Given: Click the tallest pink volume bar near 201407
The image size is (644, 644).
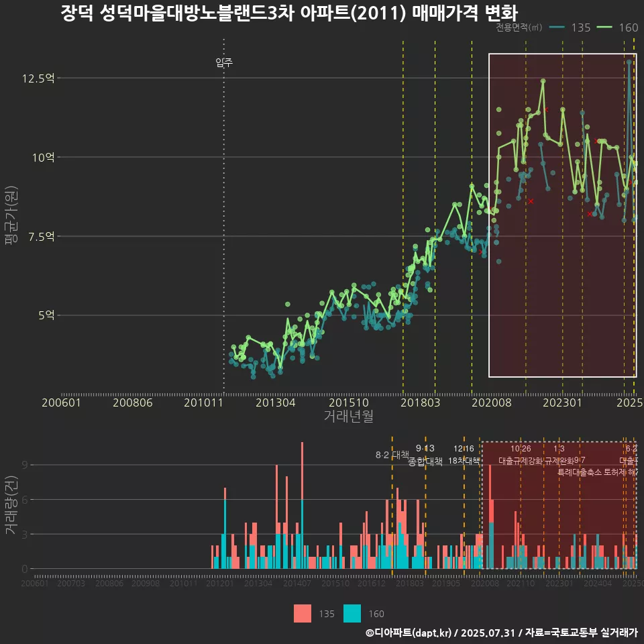Looking at the screenshot, I should coord(303,471).
